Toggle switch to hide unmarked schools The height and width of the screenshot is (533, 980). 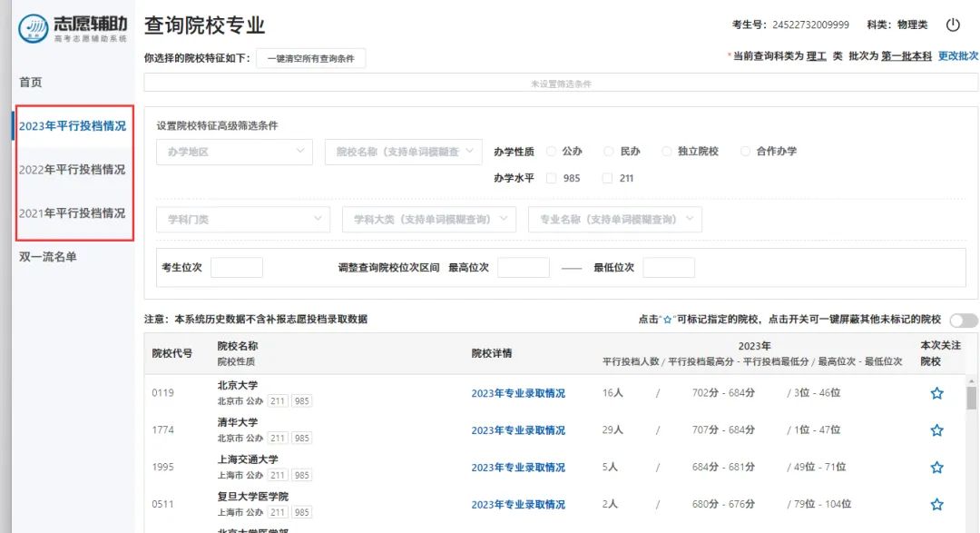pos(963,320)
